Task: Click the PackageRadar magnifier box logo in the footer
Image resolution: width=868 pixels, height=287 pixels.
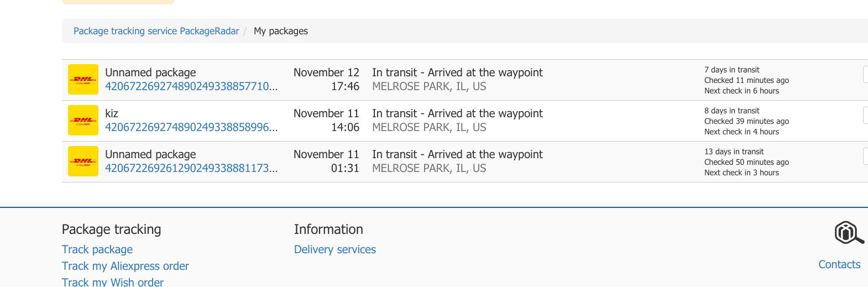Action: (849, 233)
